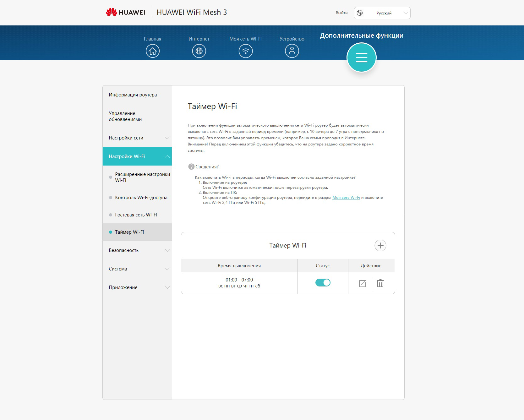Click Действие column header
Screen dimensions: 524x420
tap(371, 266)
